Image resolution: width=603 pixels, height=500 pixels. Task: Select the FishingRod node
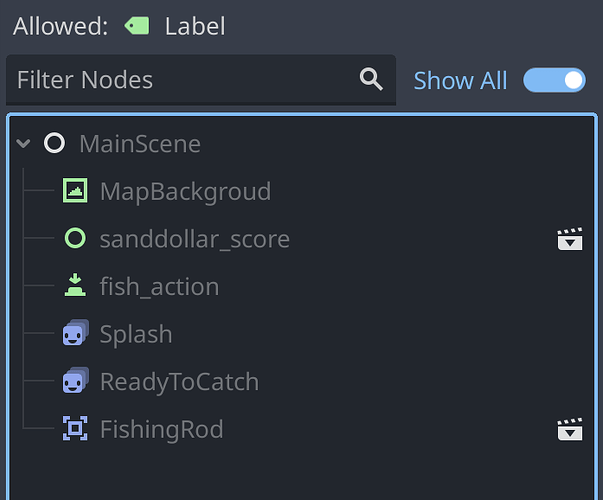point(162,429)
